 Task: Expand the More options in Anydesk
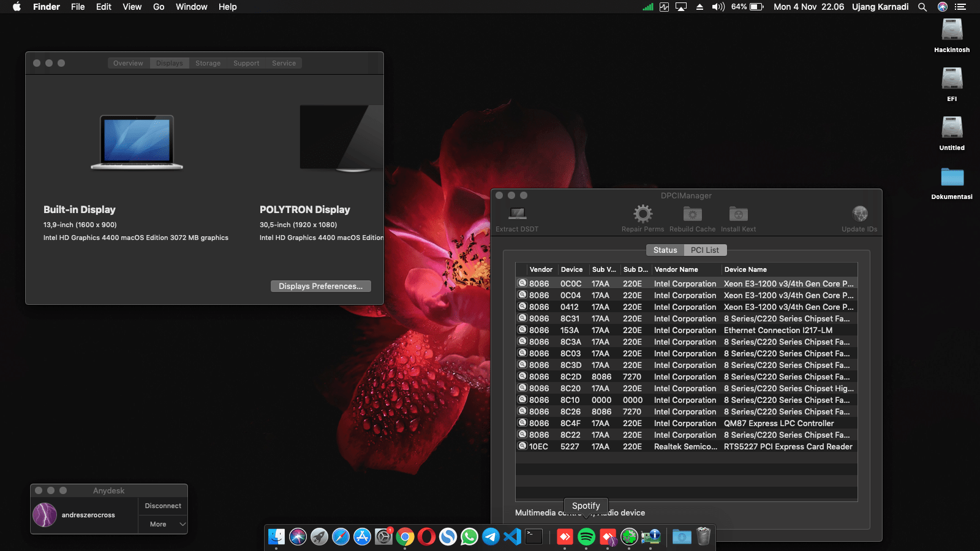coord(162,524)
